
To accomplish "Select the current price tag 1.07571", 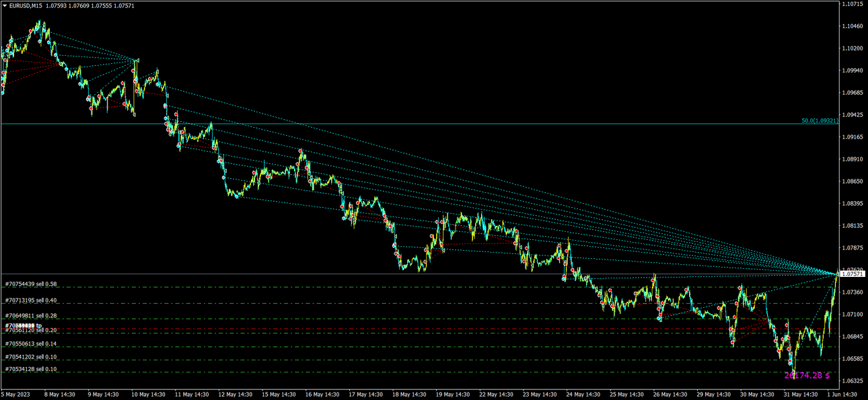I will coord(854,274).
